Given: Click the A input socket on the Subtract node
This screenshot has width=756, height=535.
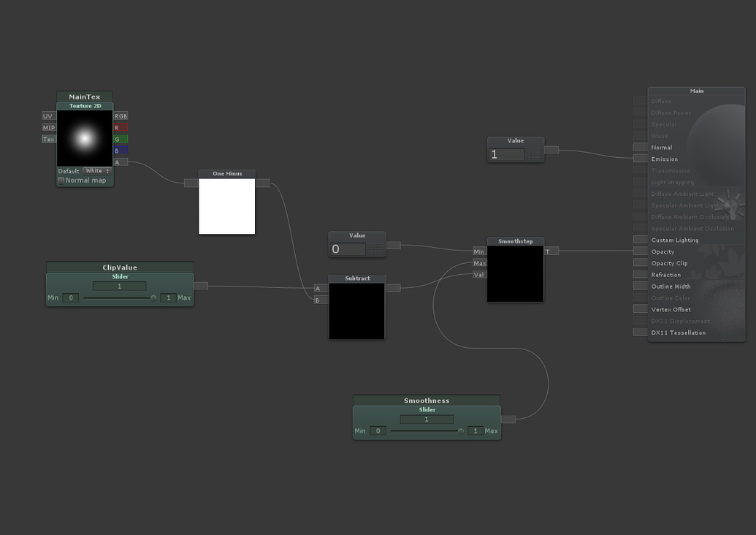Looking at the screenshot, I should coord(318,288).
